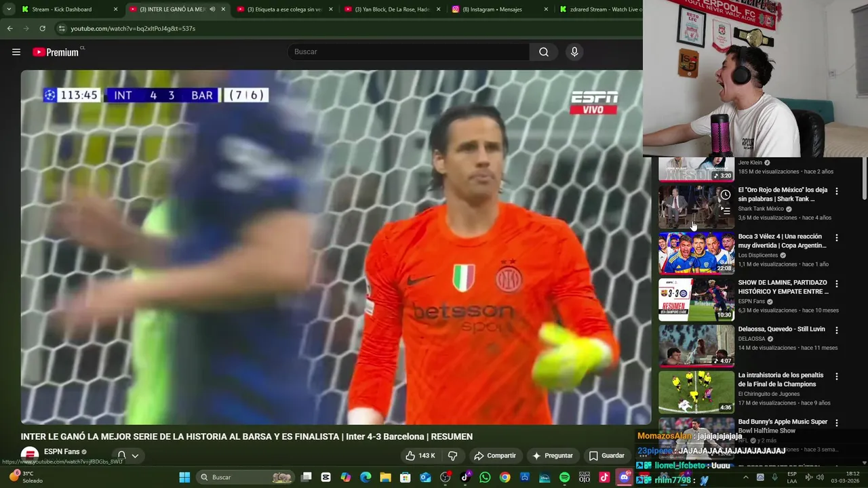Open Outlook from the taskbar
Image resolution: width=868 pixels, height=488 pixels.
425,477
